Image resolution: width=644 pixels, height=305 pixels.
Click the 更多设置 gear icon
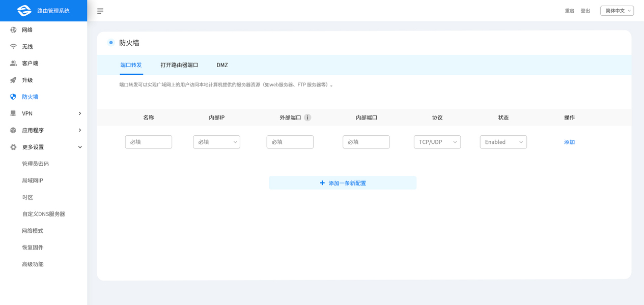coord(13,147)
